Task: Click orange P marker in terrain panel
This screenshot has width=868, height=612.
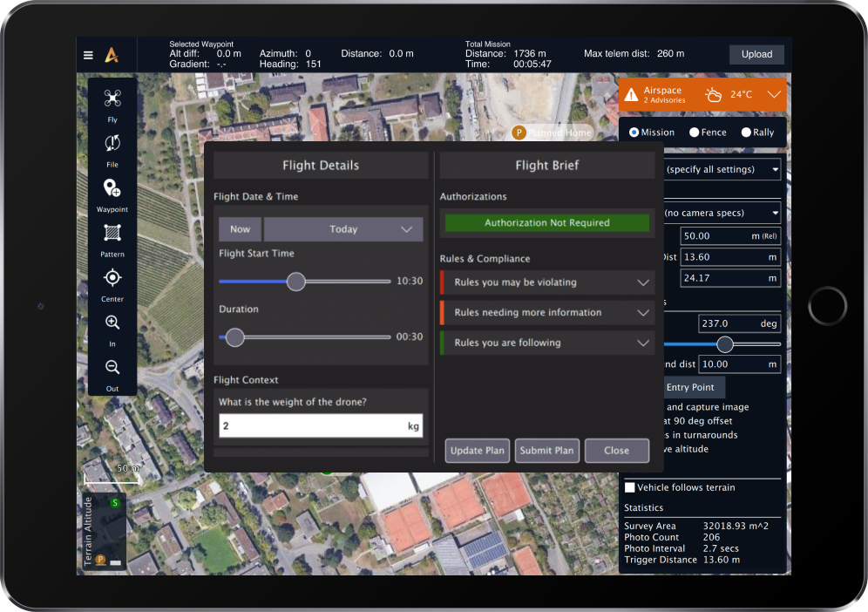Action: click(x=100, y=560)
